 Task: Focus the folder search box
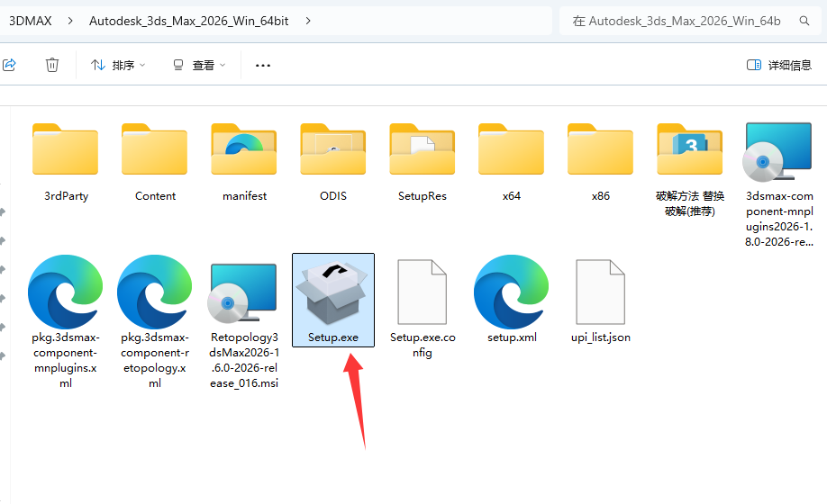pyautogui.click(x=692, y=21)
